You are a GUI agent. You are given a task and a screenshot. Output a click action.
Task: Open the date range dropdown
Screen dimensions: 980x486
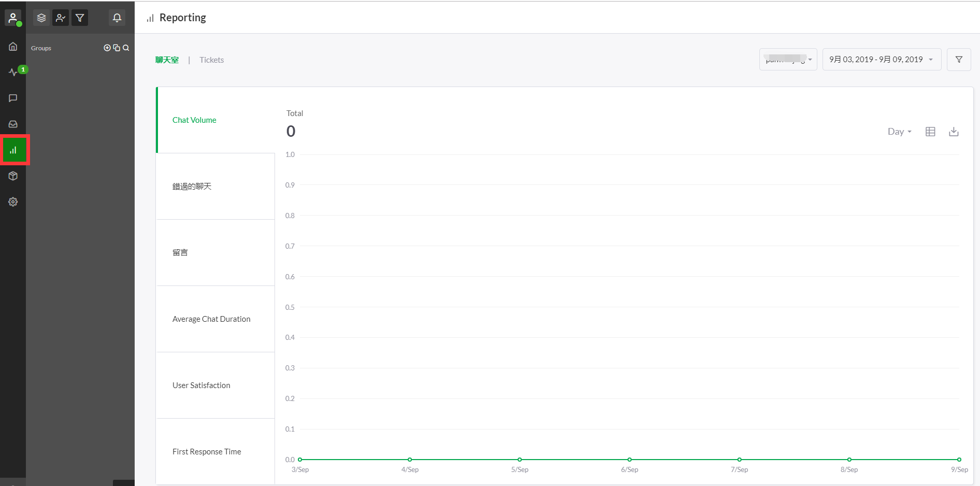[x=881, y=60]
